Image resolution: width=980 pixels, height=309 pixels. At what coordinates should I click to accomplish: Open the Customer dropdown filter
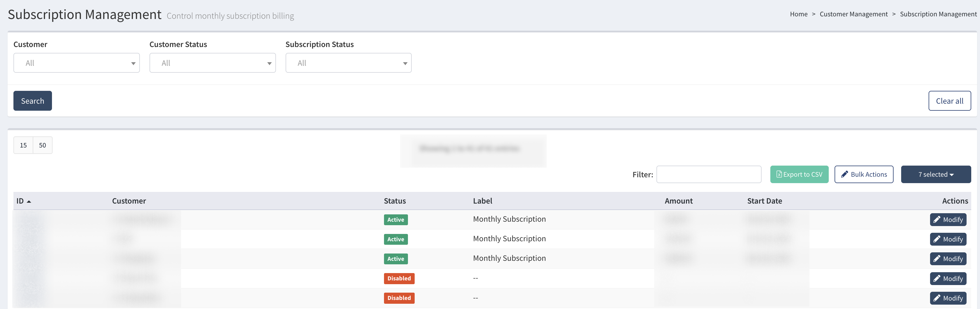click(77, 63)
